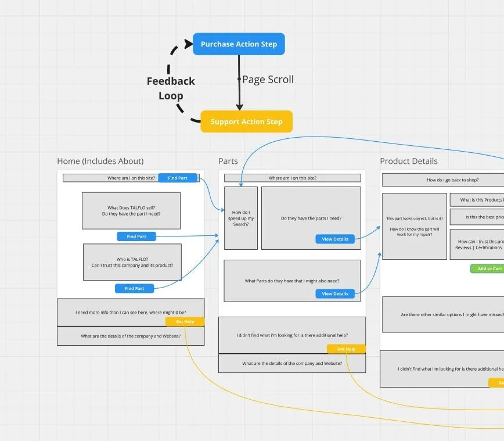Viewport: 504px width, 441px height.
Task: Select the Home (Includes About) frame title
Action: [100, 161]
